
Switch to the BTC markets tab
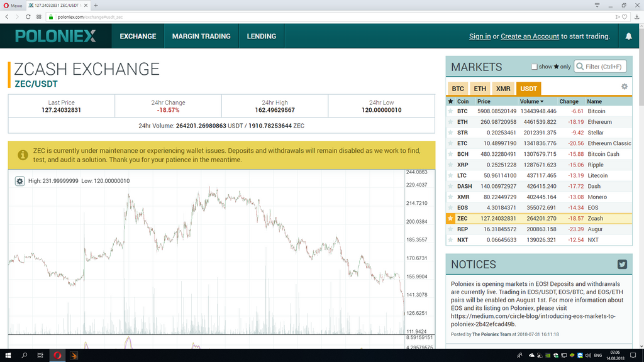pos(458,89)
